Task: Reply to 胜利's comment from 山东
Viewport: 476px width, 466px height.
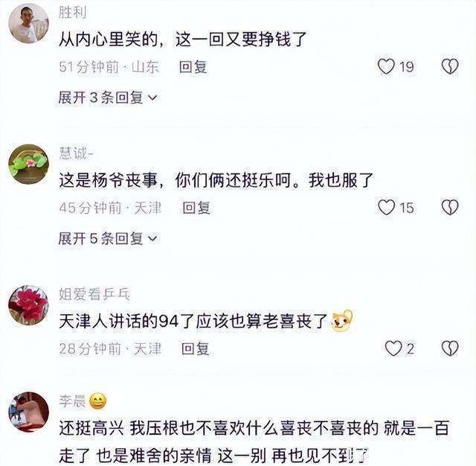Action: pyautogui.click(x=193, y=67)
